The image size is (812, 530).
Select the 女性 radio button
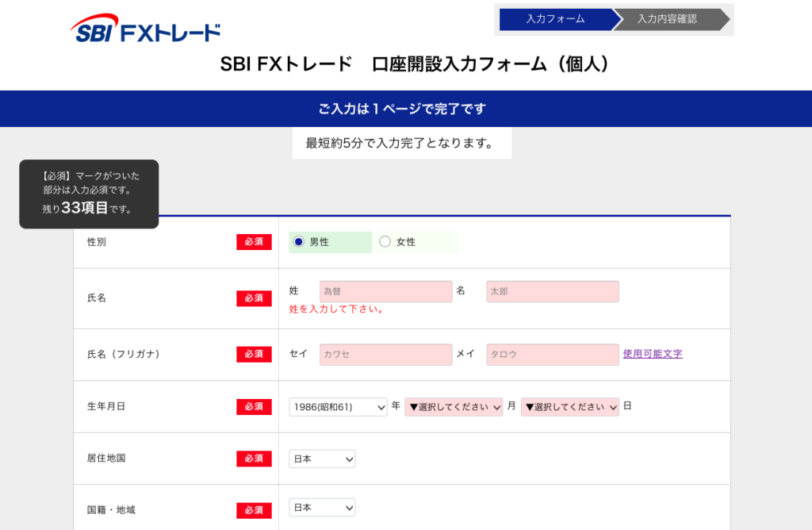click(x=385, y=242)
